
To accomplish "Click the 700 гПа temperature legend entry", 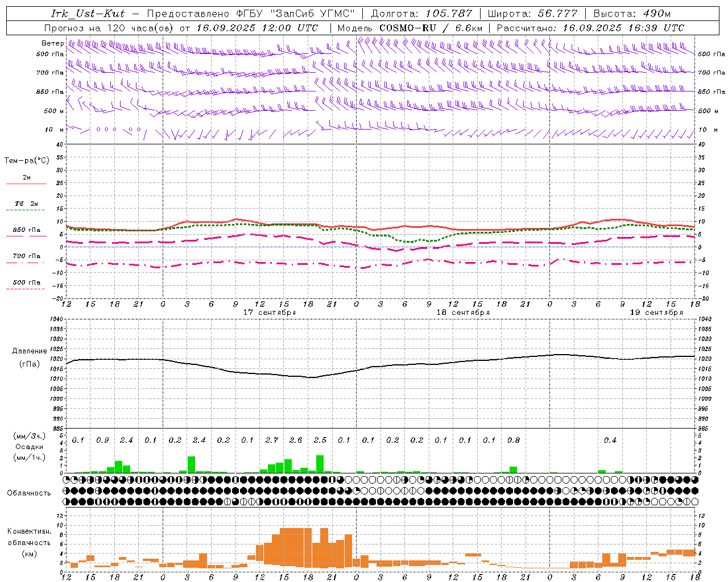I will tap(27, 256).
